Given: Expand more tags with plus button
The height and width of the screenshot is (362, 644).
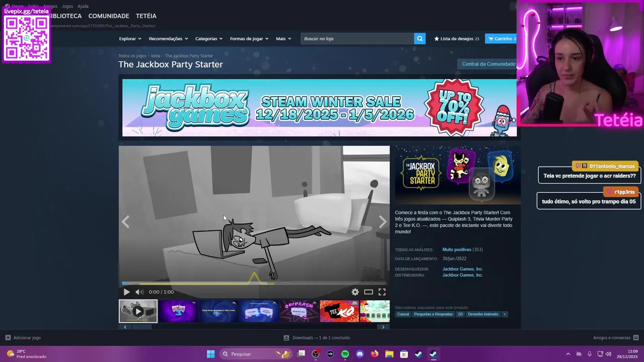Looking at the screenshot, I should tap(505, 314).
